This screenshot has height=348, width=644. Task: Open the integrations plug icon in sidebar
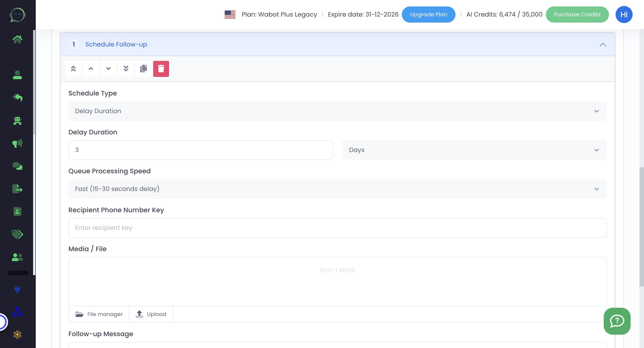click(x=17, y=289)
